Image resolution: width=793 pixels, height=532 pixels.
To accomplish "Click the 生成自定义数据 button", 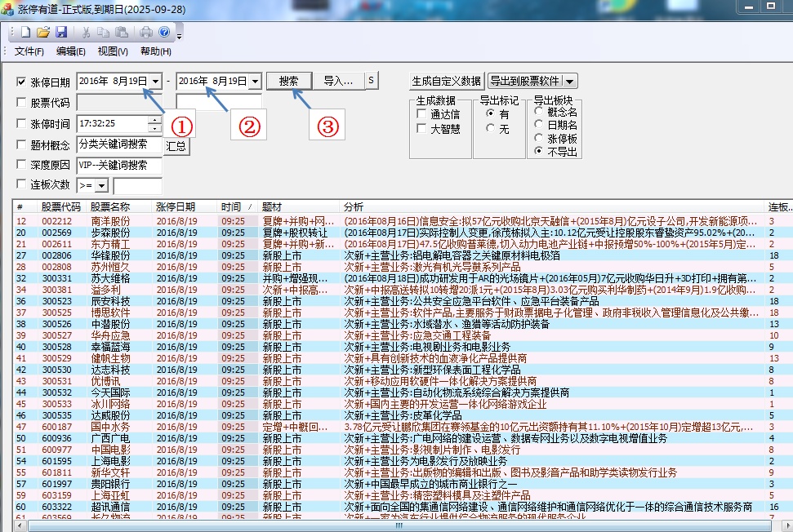I will pyautogui.click(x=447, y=82).
